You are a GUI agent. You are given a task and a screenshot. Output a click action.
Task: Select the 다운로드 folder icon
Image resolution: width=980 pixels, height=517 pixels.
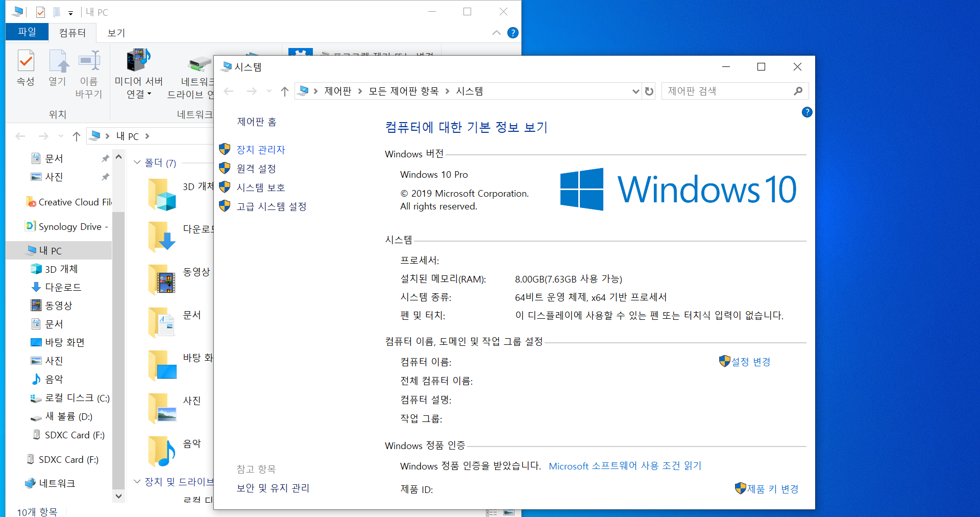(162, 237)
